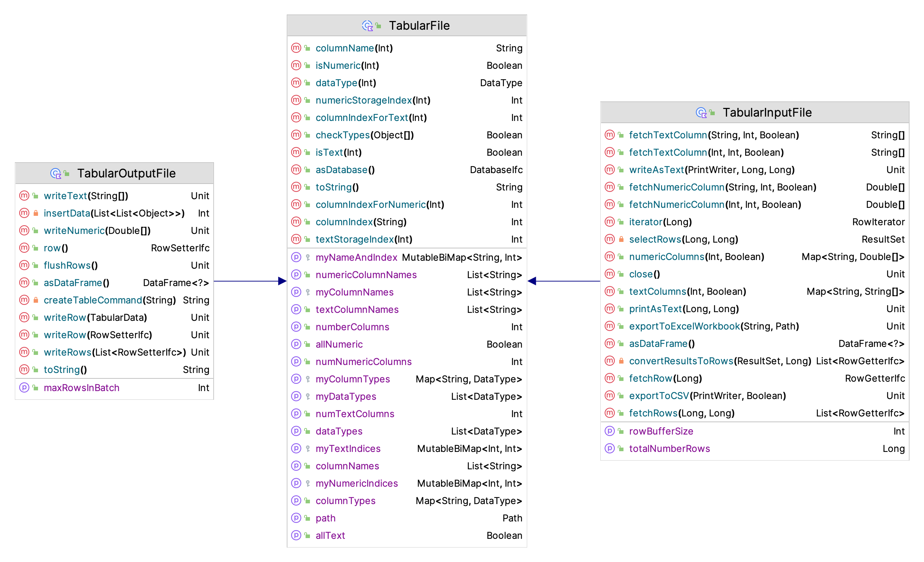
Task: Select the TabularInputFile class header
Action: tap(755, 113)
